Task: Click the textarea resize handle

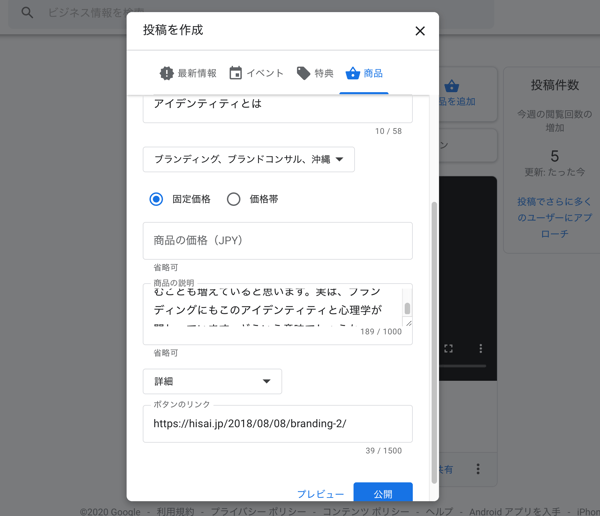Action: 409,323
